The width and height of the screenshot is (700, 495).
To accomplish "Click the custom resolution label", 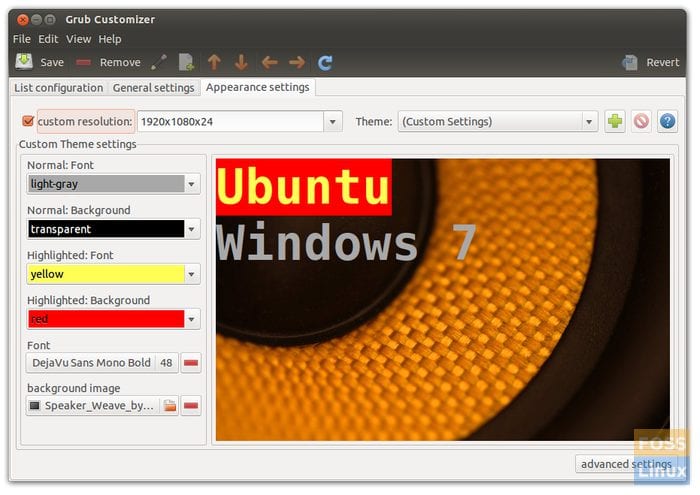I will click(85, 121).
